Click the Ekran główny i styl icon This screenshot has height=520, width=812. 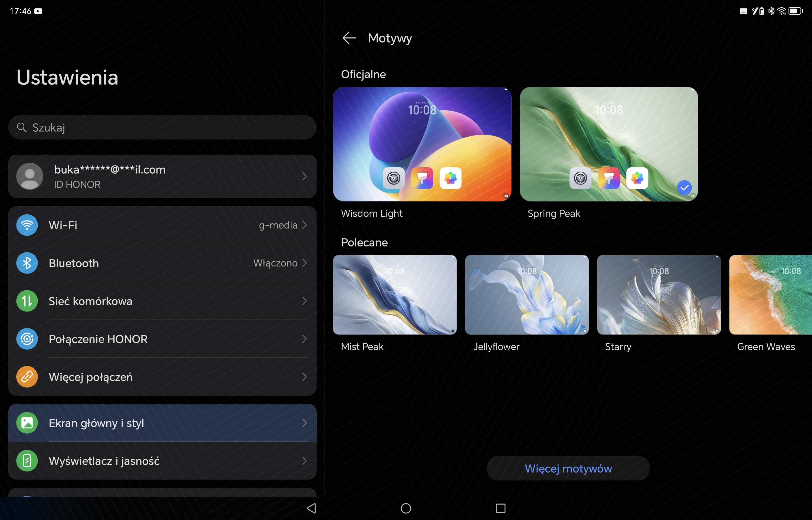(27, 423)
